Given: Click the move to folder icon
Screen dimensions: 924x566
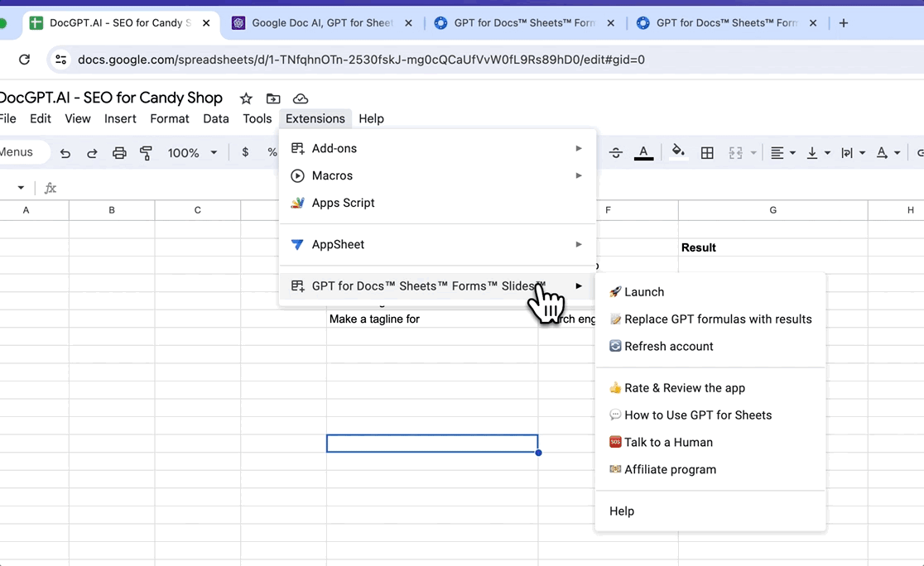Looking at the screenshot, I should [x=273, y=98].
